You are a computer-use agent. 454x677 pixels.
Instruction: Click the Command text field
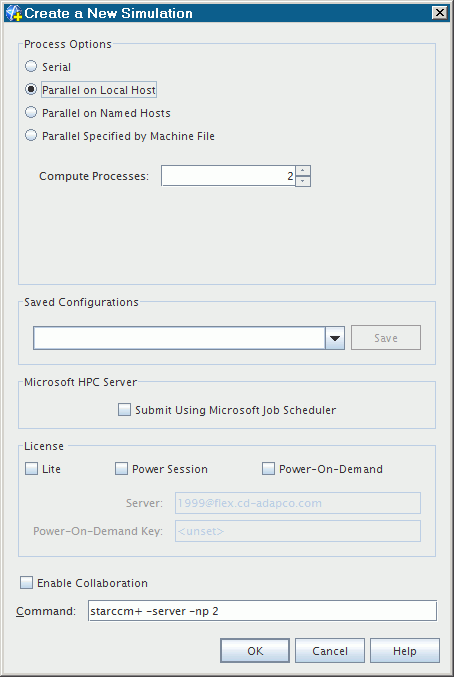pos(262,611)
